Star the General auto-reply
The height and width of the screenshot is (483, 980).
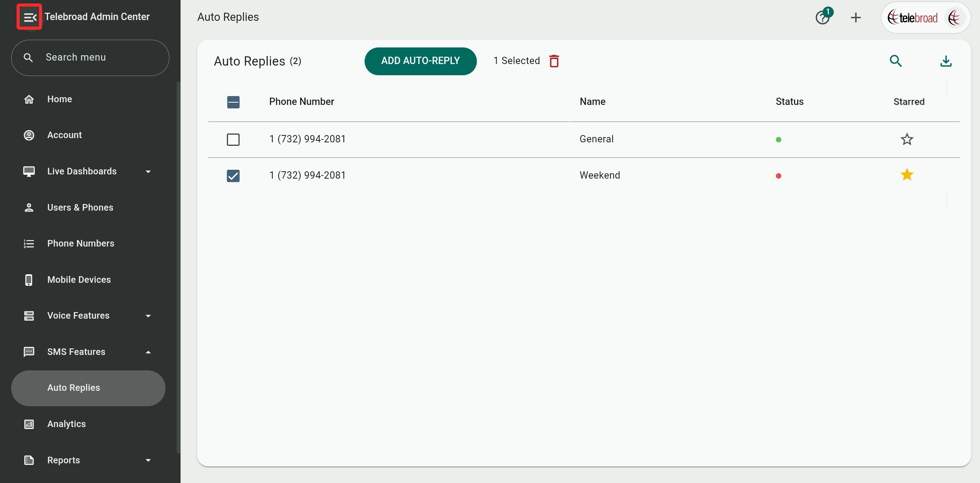(907, 139)
